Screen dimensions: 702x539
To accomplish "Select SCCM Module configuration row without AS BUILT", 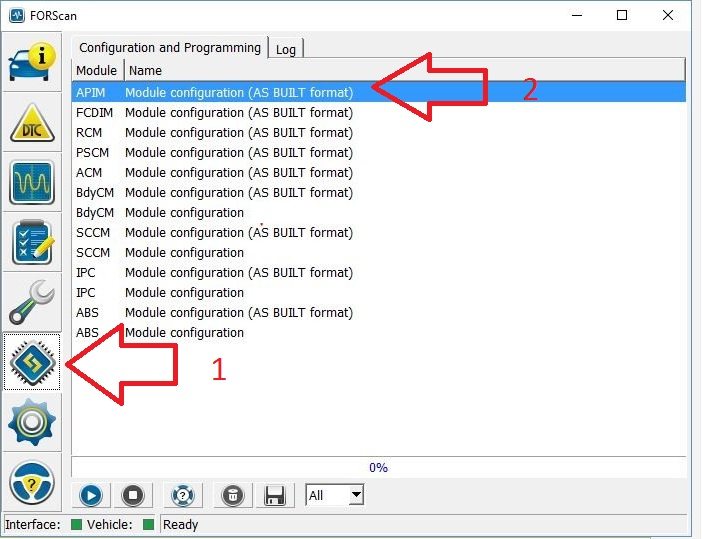I will tap(379, 252).
